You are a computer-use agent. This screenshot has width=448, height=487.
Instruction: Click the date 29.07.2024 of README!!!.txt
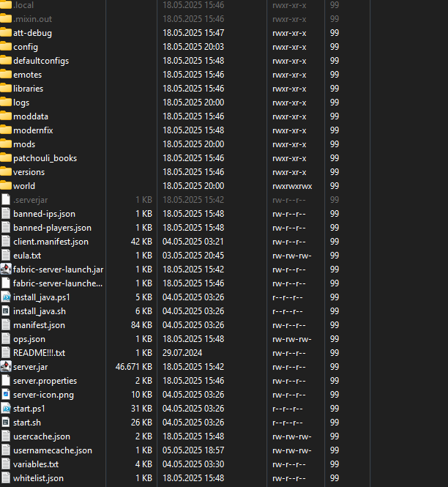pos(182,353)
